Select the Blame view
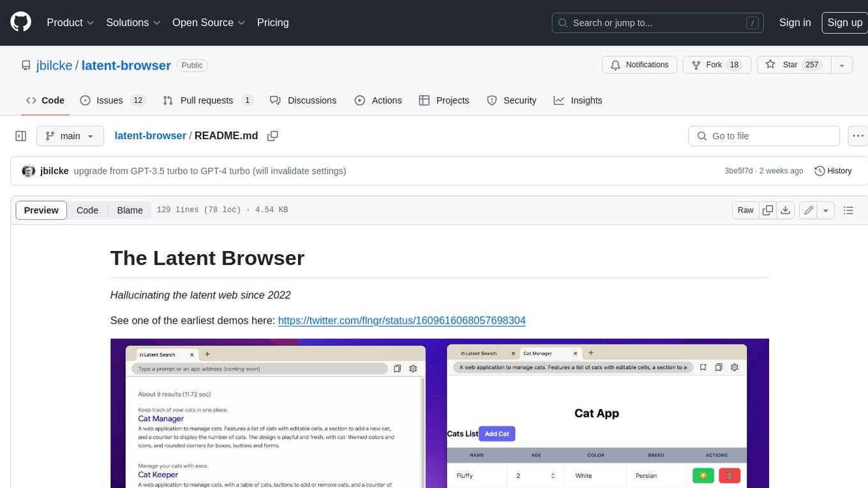868x488 pixels. 130,210
